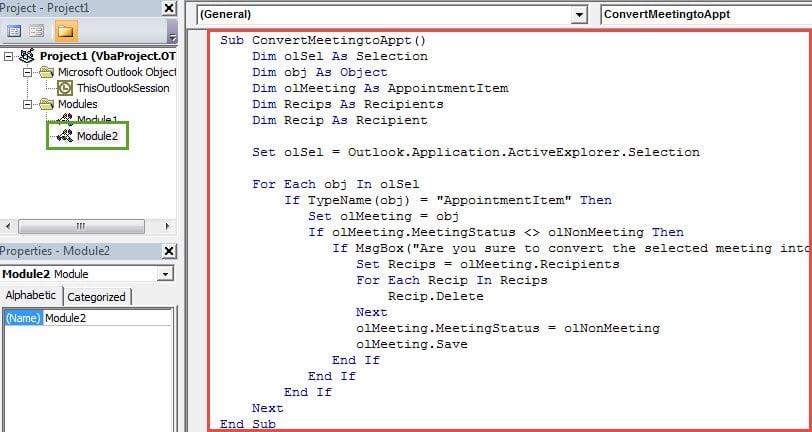This screenshot has width=812, height=432.
Task: Open the Module2 Module properties dropdown
Action: 165,274
